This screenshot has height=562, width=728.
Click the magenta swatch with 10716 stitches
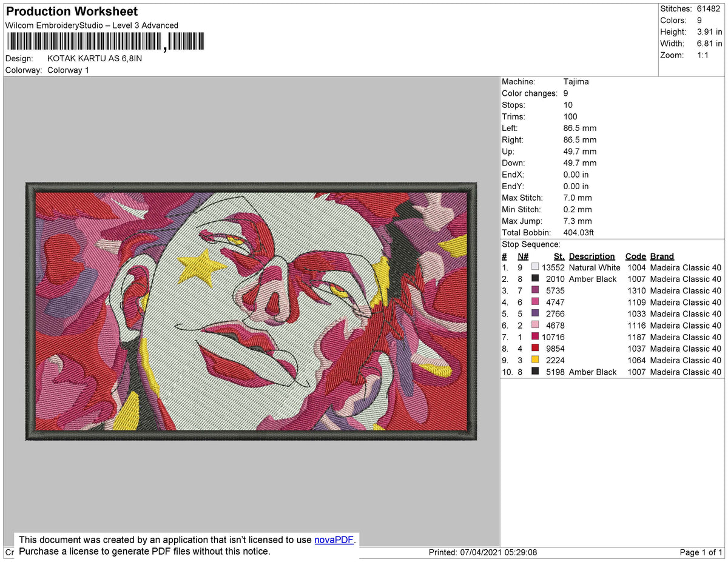536,337
